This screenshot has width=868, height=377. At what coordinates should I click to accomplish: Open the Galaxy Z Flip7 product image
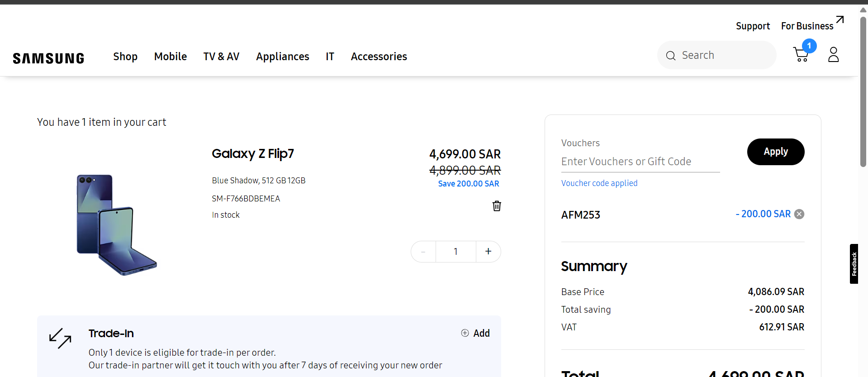pyautogui.click(x=117, y=225)
